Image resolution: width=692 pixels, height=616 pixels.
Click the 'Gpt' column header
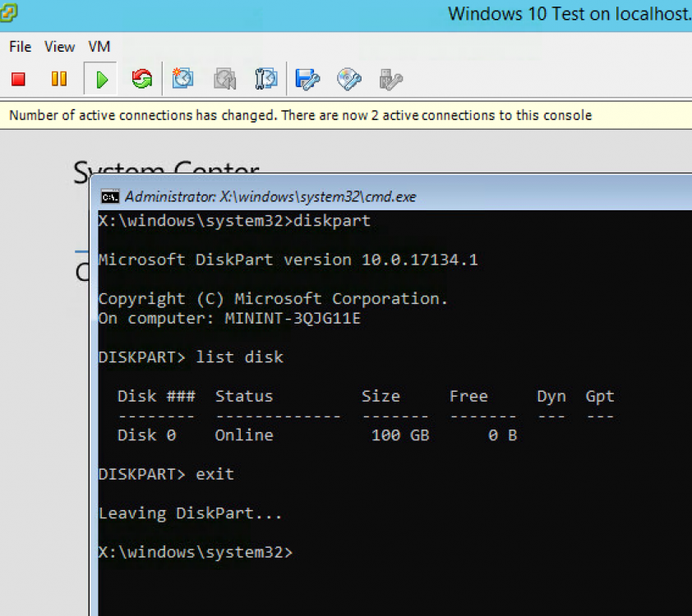click(x=600, y=397)
